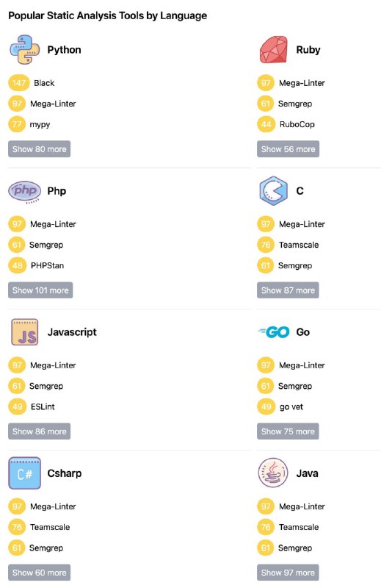Image resolution: width=381 pixels, height=588 pixels.
Task: Expand Python list with Show 80 more
Action: pyautogui.click(x=40, y=149)
